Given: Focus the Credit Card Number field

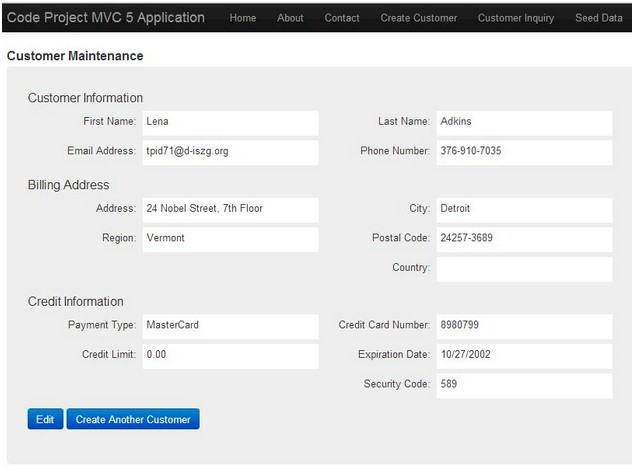Looking at the screenshot, I should 524,327.
